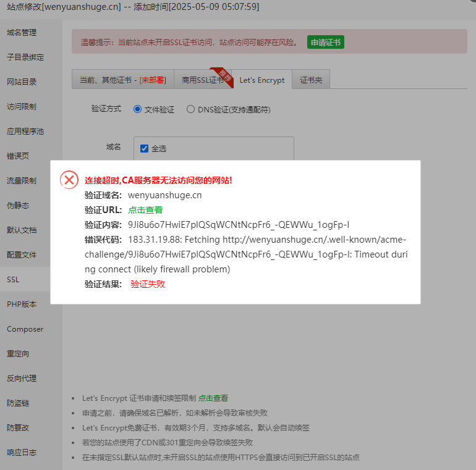Click the green 申请证书 button
The width and height of the screenshot is (476, 470).
coord(325,42)
